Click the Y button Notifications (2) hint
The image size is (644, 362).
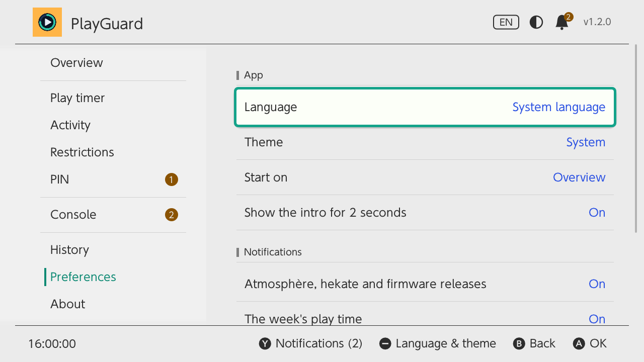[310, 343]
